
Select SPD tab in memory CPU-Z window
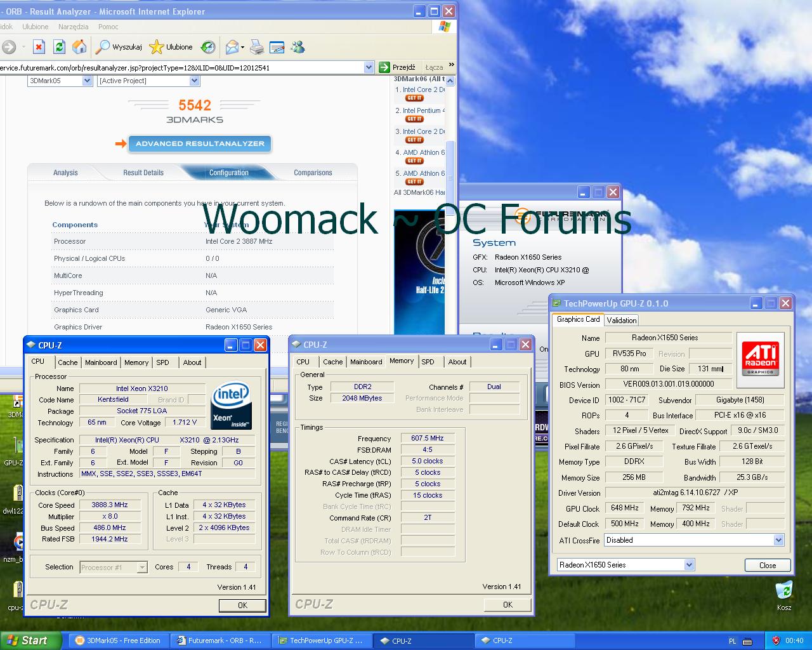[x=428, y=362]
